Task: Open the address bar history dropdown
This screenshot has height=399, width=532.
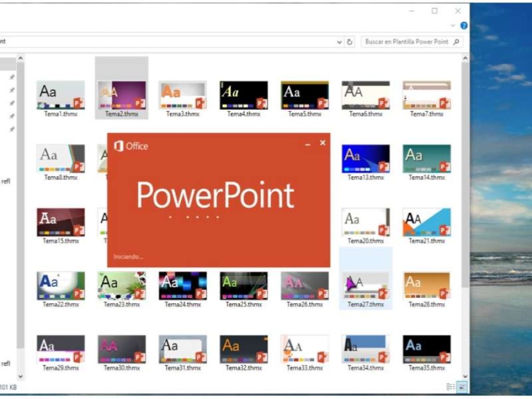Action: [339, 41]
